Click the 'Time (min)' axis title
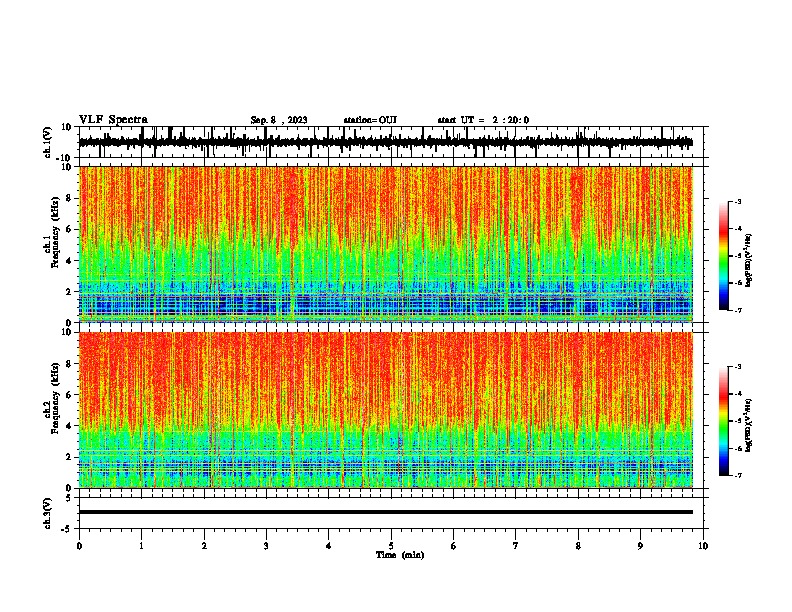The image size is (792, 612). pos(400,555)
